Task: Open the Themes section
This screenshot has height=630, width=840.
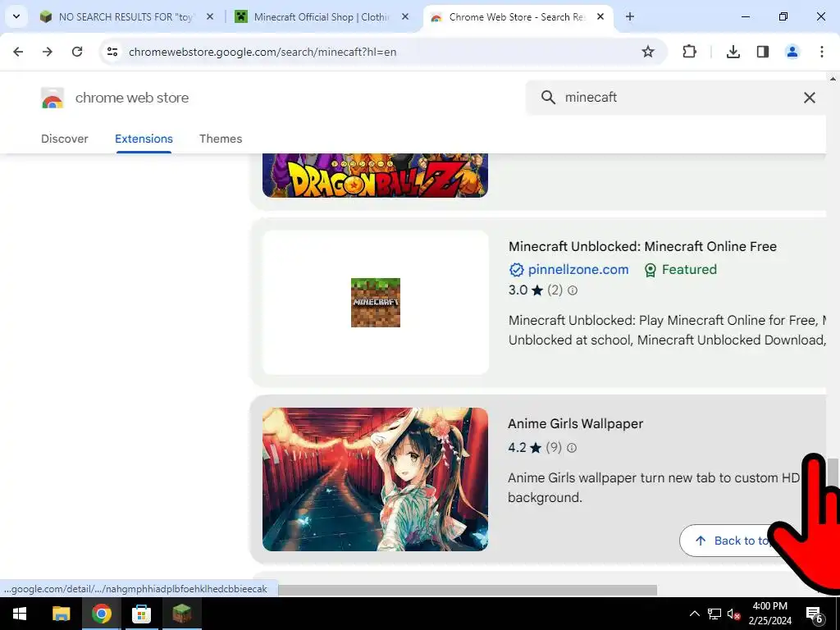Action: click(221, 138)
